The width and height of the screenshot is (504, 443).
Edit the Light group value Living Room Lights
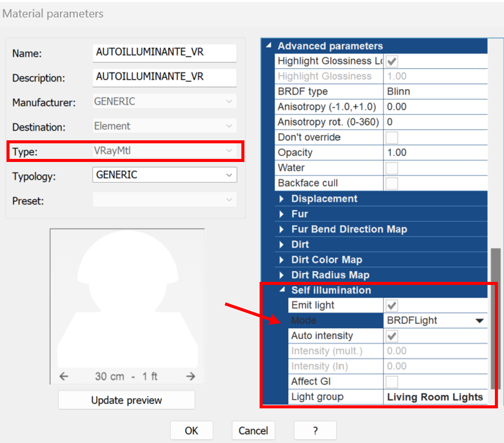(435, 397)
